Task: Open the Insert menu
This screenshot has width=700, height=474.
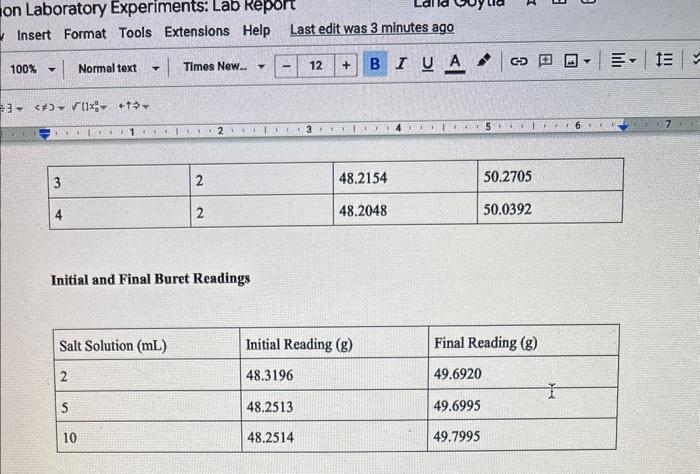Action: [x=34, y=35]
